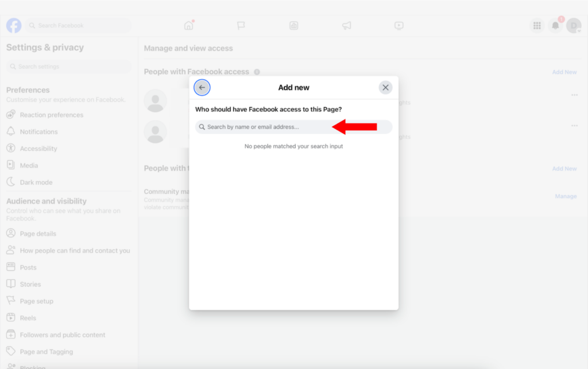Click the search by name or email field

(293, 127)
